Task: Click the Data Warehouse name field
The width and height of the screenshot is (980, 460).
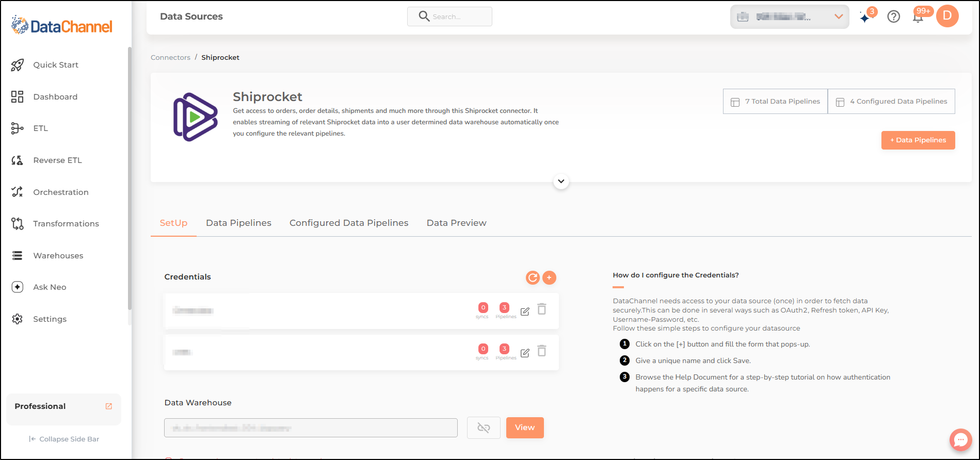Action: tap(311, 428)
